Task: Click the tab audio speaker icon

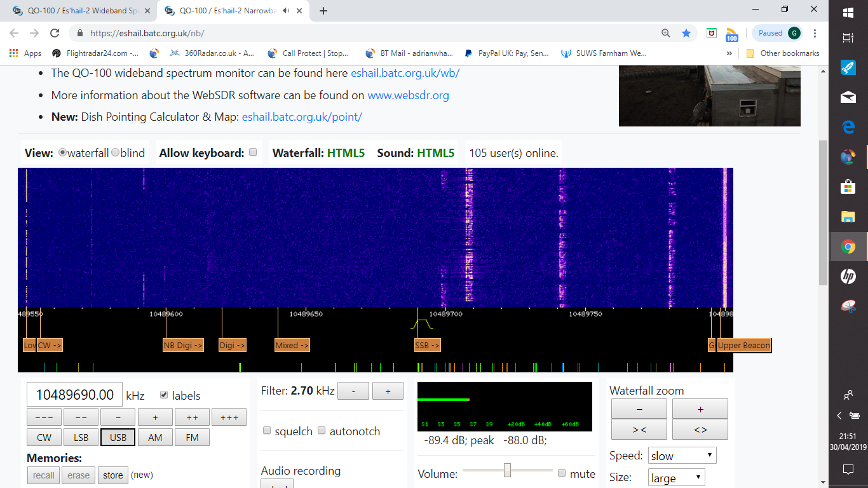Action: (286, 10)
